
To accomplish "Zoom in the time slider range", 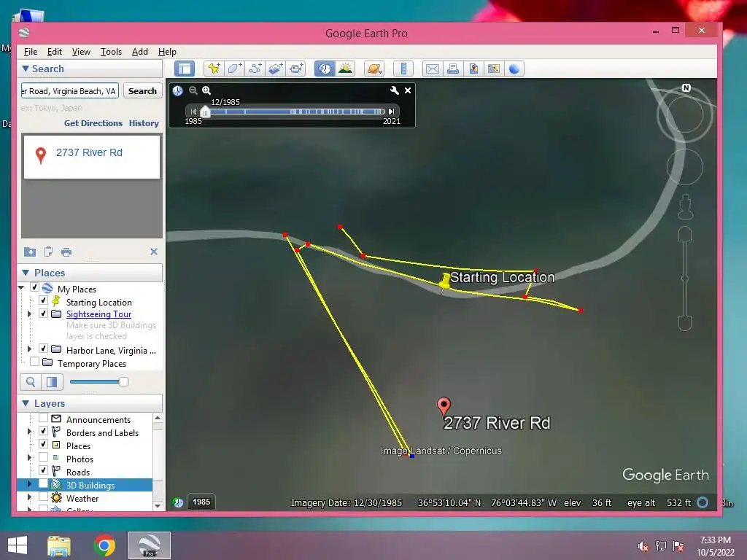I will [206, 90].
